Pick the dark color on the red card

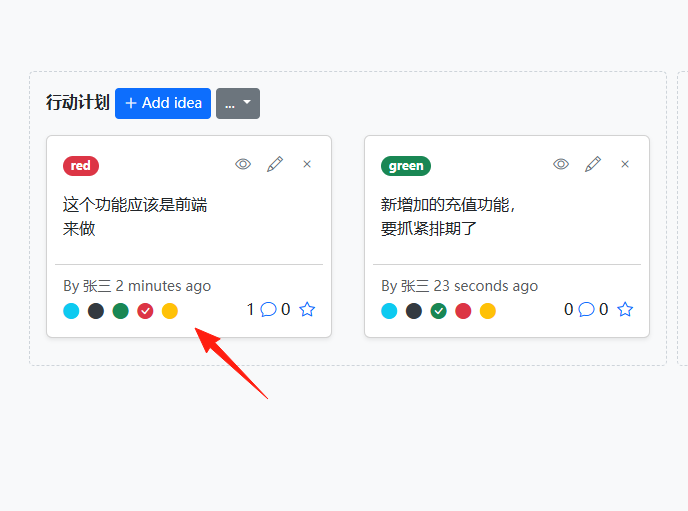point(96,311)
